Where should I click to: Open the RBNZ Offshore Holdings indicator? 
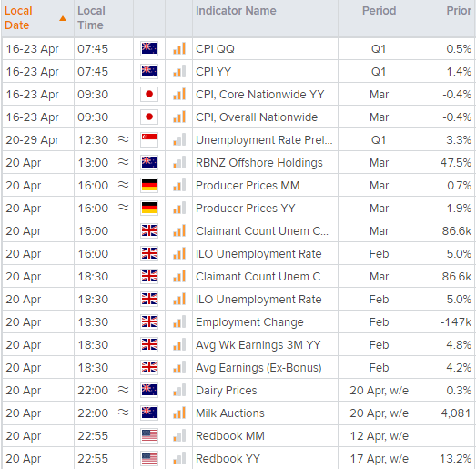[259, 163]
